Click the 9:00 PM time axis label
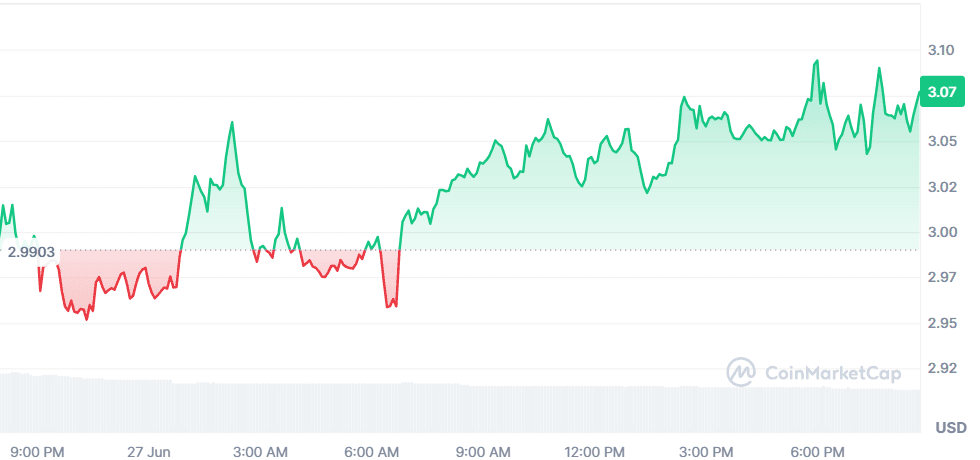The height and width of the screenshot is (460, 980). coord(40,451)
